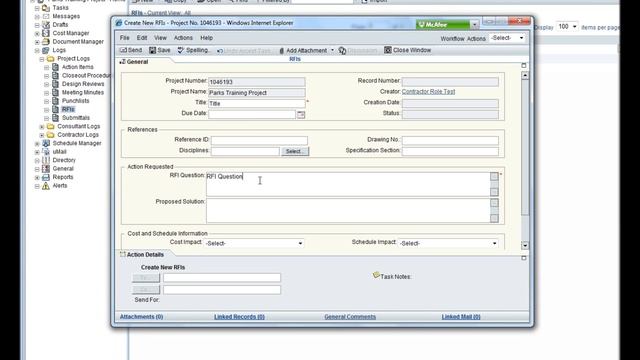
Task: Run the Spelling check tool
Action: (194, 50)
